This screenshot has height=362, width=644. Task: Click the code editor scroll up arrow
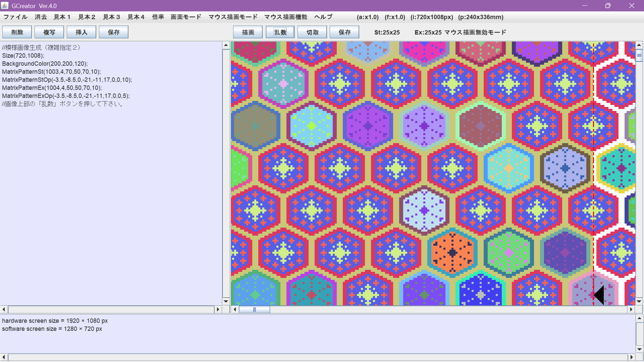pos(226,45)
